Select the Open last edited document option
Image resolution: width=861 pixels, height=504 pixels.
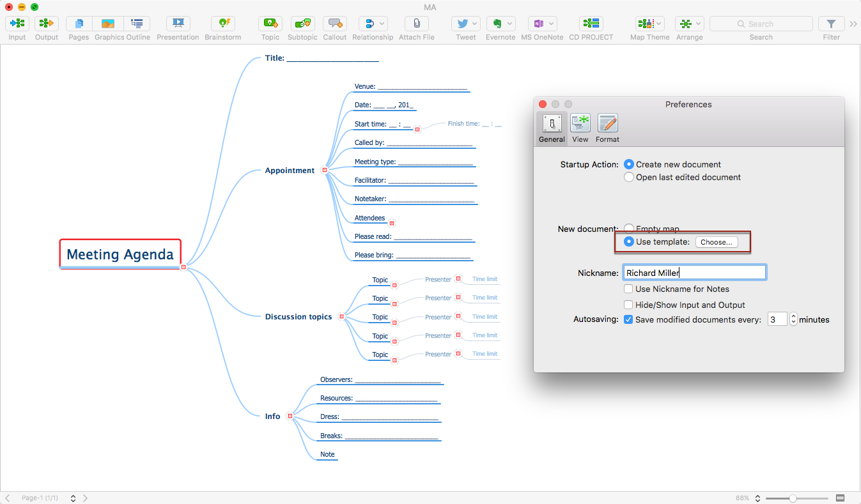pyautogui.click(x=629, y=178)
